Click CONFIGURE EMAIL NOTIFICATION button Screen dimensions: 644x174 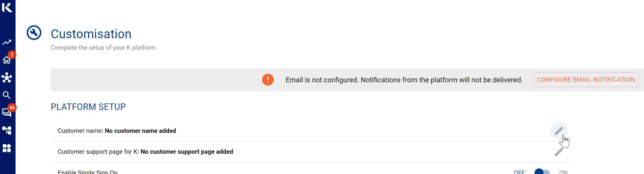tap(586, 79)
